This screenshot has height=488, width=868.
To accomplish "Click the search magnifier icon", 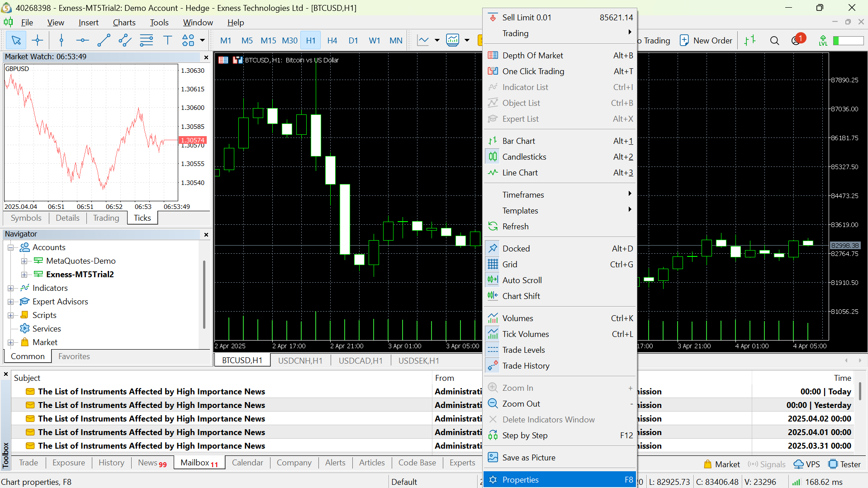I will coord(774,40).
